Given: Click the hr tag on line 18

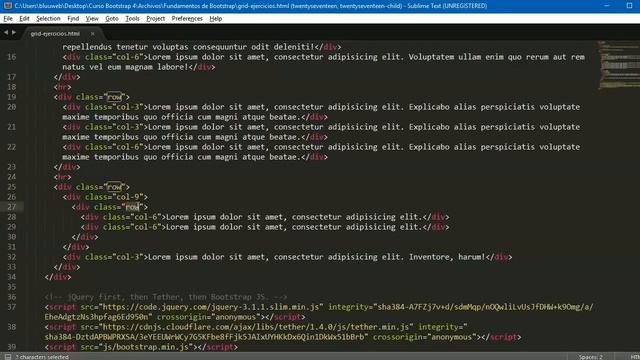Looking at the screenshot, I should tap(62, 87).
